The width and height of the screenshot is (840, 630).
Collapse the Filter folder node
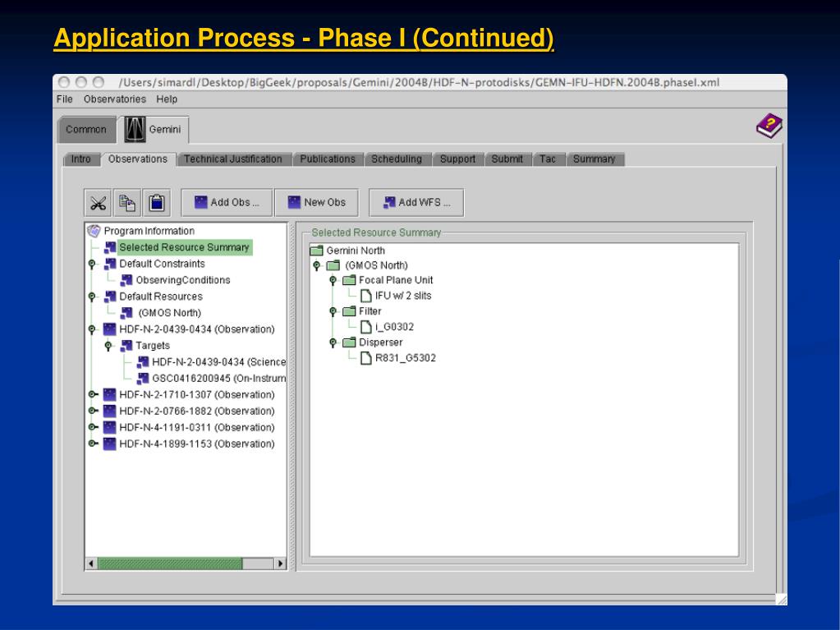click(333, 311)
